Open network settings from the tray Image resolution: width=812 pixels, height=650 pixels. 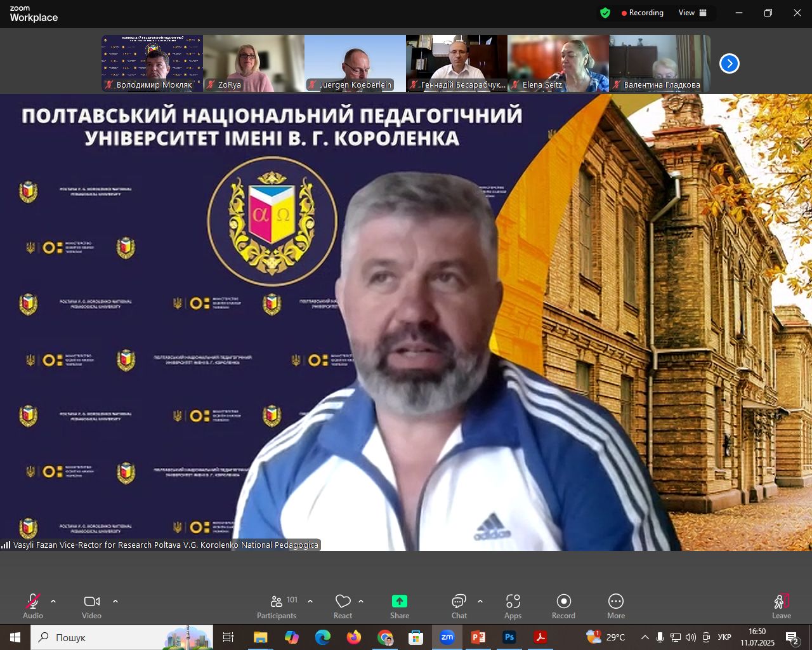(676, 637)
